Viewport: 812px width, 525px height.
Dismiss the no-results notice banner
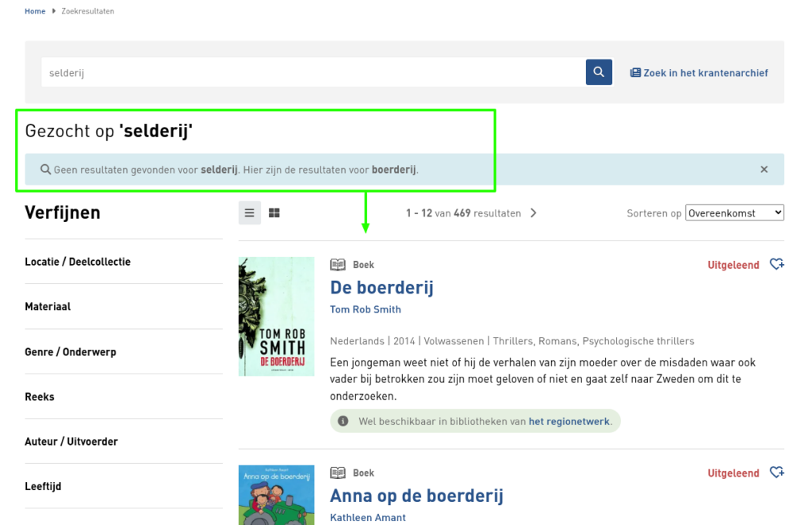pos(764,170)
